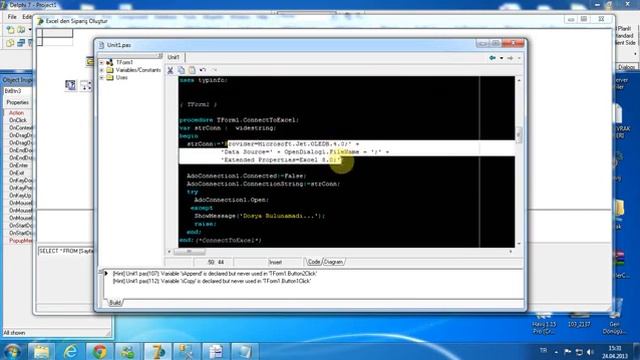
Task: Open the Windows Start menu
Action: tap(12, 351)
